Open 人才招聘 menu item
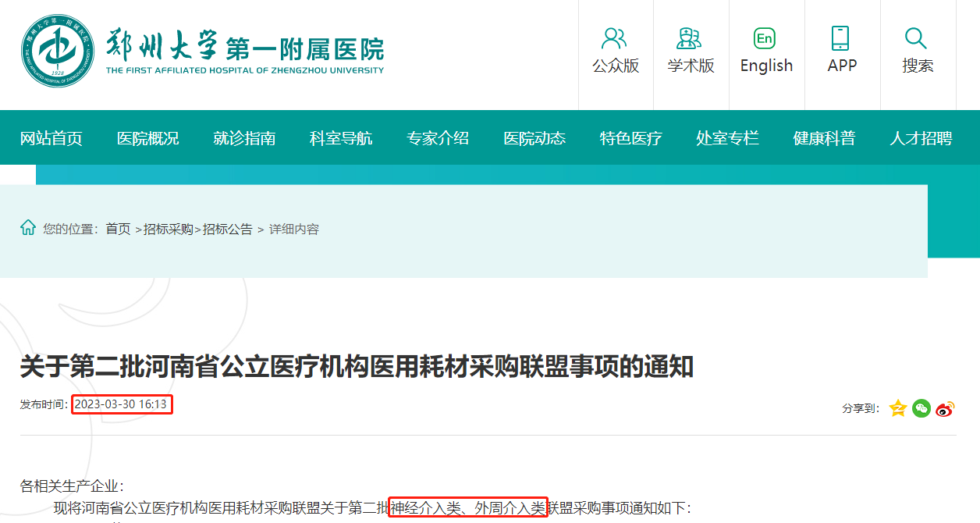The height and width of the screenshot is (523, 980). tap(921, 138)
